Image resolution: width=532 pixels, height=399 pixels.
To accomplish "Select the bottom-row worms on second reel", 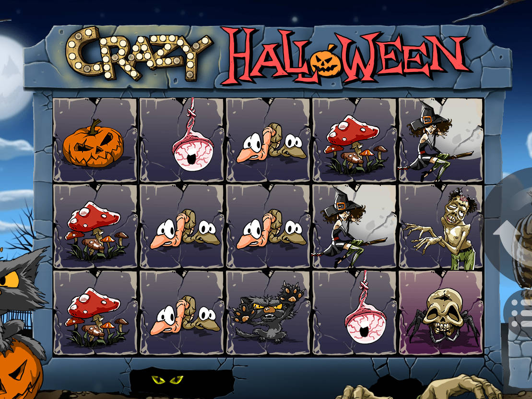I will point(185,316).
